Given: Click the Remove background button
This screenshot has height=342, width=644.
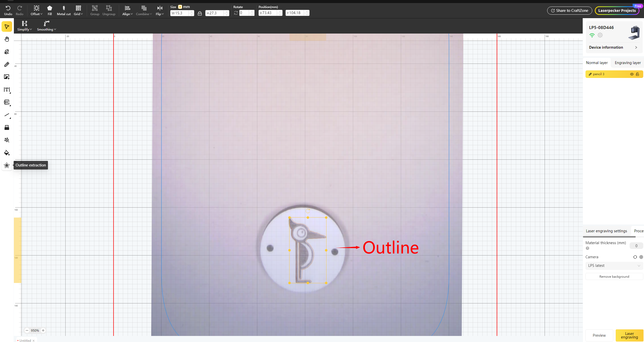Looking at the screenshot, I should (614, 277).
